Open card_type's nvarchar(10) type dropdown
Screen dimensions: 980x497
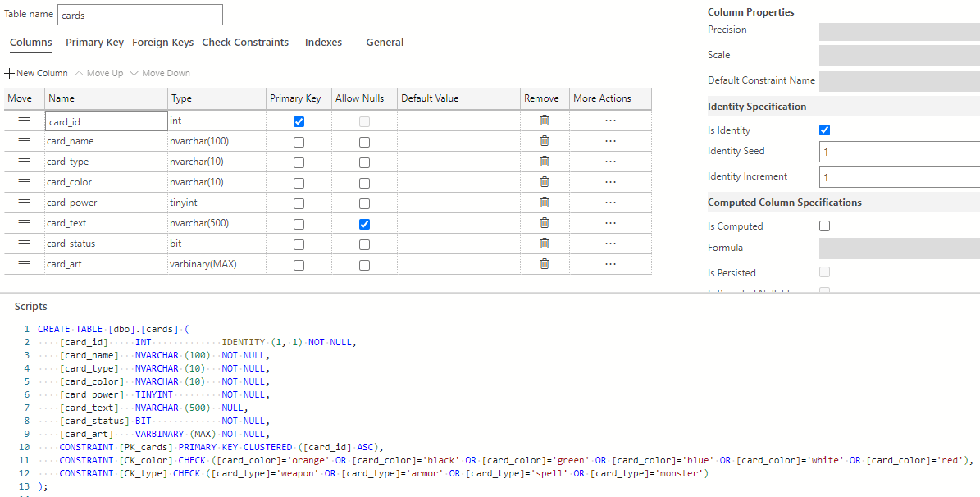217,162
